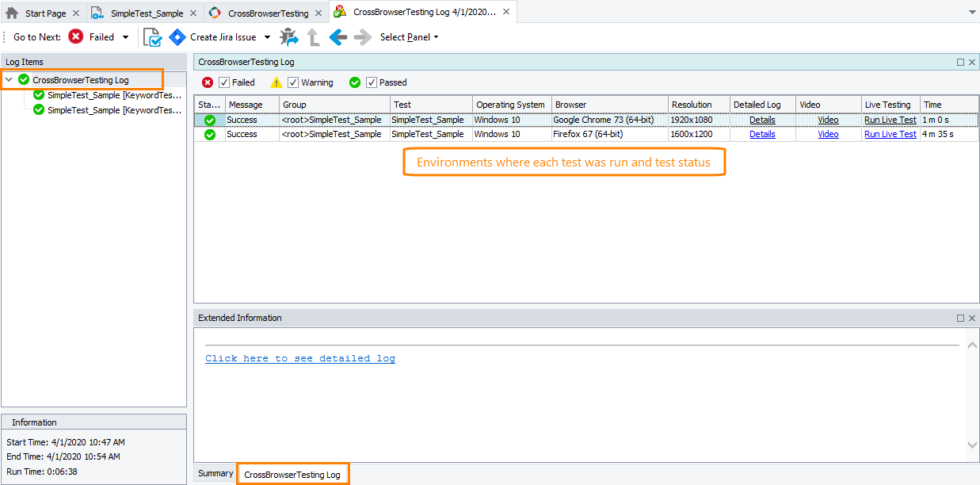Screen dimensions: 980x485
Task: Click the Extended Information scrollbar down arrow
Action: coord(973,446)
